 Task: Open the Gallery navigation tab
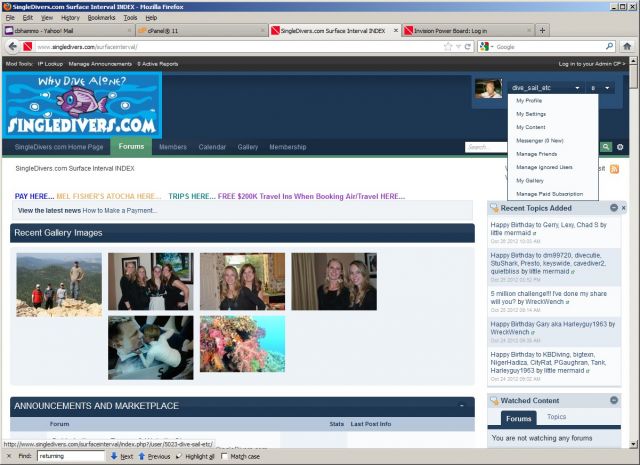tap(248, 147)
